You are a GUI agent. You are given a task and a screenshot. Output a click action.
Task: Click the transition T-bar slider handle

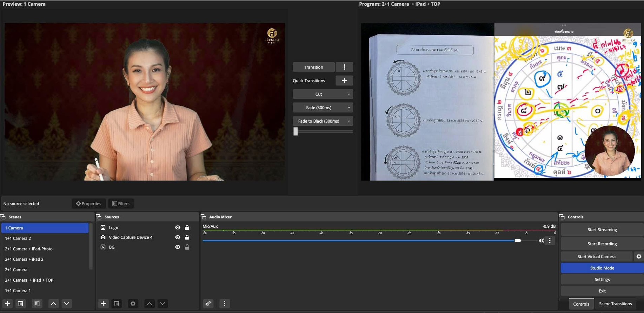296,131
